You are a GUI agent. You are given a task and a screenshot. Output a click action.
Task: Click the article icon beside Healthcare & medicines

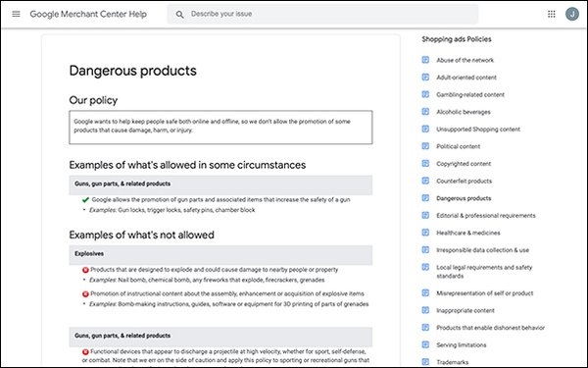tap(425, 233)
